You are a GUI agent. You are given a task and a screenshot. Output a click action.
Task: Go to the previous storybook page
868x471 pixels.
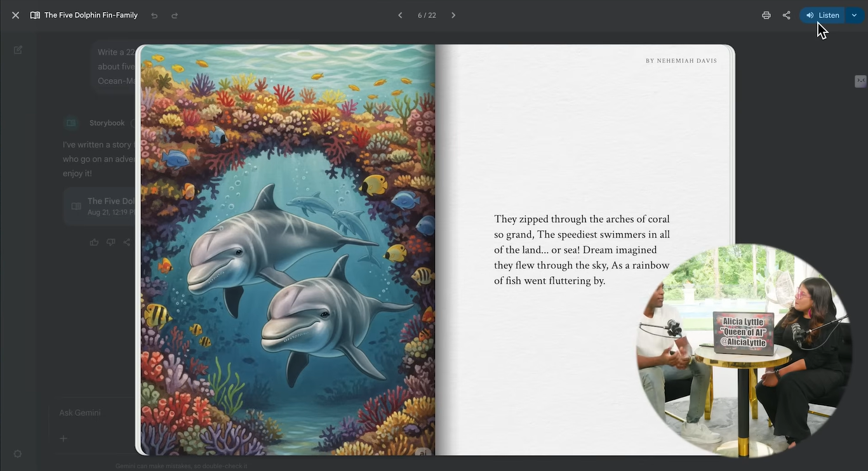click(x=400, y=15)
